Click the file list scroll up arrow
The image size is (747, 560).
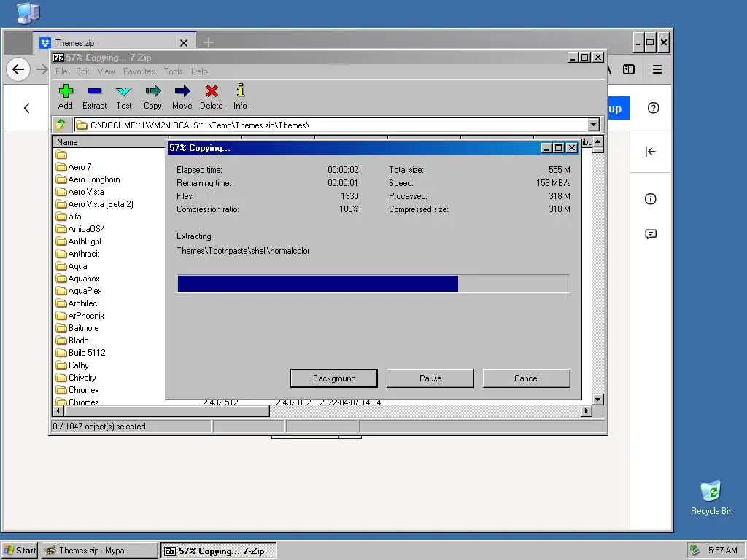(598, 141)
